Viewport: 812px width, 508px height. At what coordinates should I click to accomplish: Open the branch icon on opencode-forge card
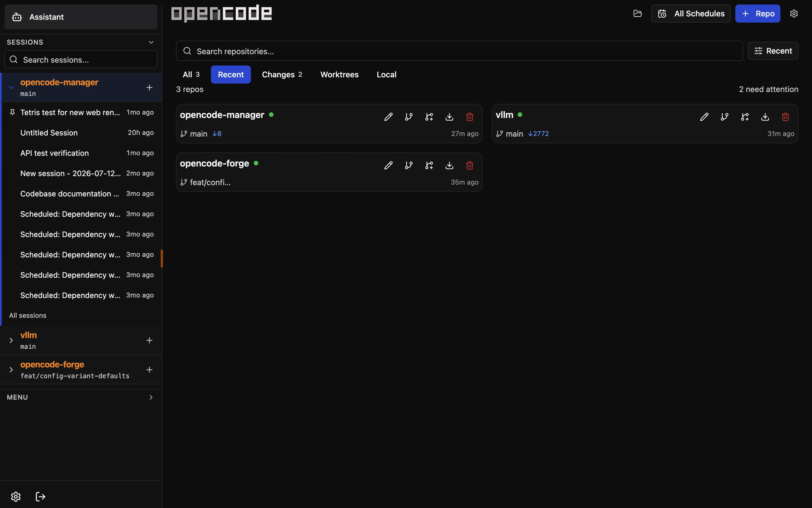[x=409, y=165]
